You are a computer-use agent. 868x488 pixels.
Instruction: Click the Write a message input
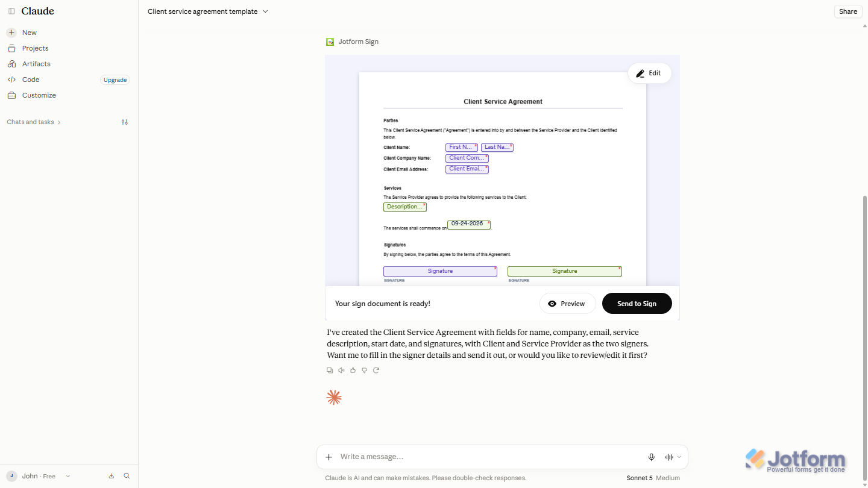[x=488, y=457]
